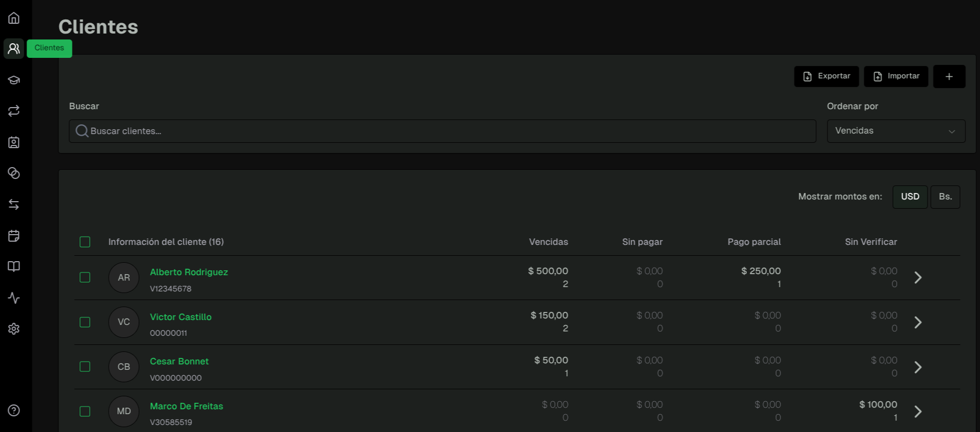Check the Alberto Rodriguez row checkbox
980x432 pixels.
[85, 277]
